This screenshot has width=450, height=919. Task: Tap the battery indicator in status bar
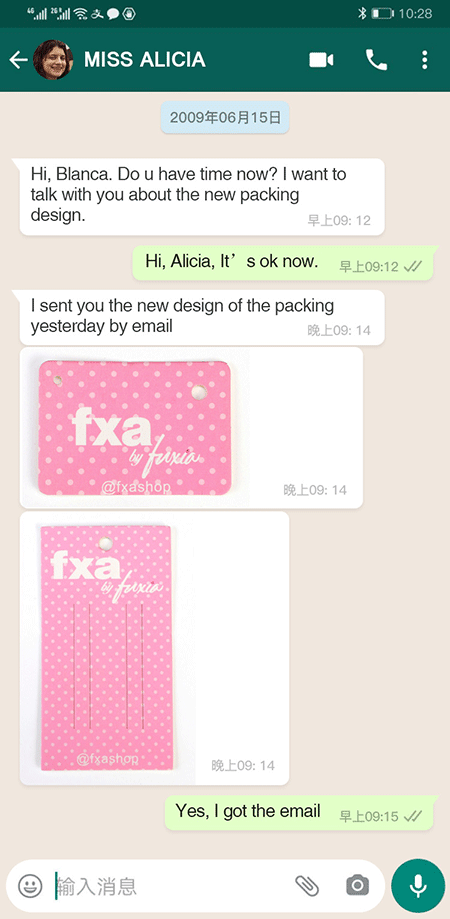coord(383,13)
